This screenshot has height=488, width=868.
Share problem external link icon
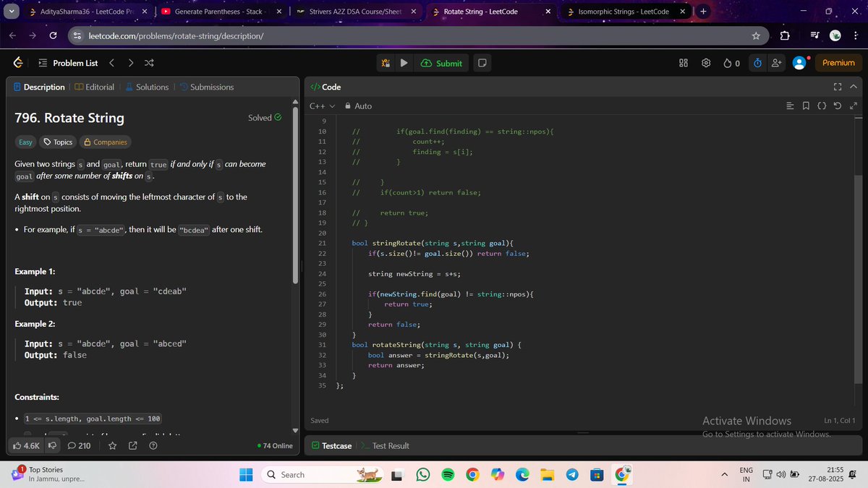[x=132, y=445]
